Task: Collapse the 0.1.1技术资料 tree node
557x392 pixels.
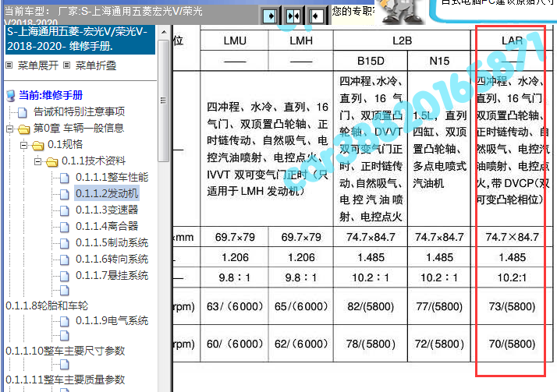Action: (x=37, y=162)
